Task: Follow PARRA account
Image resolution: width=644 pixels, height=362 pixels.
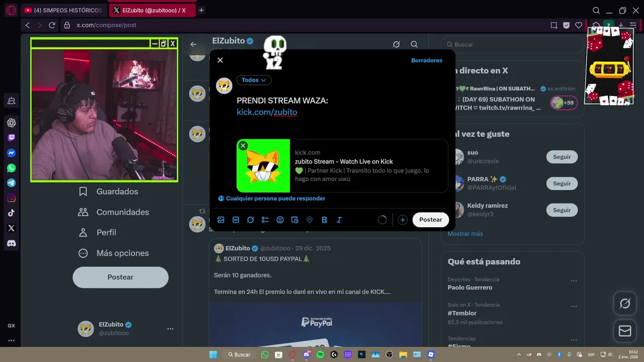Action: click(562, 184)
